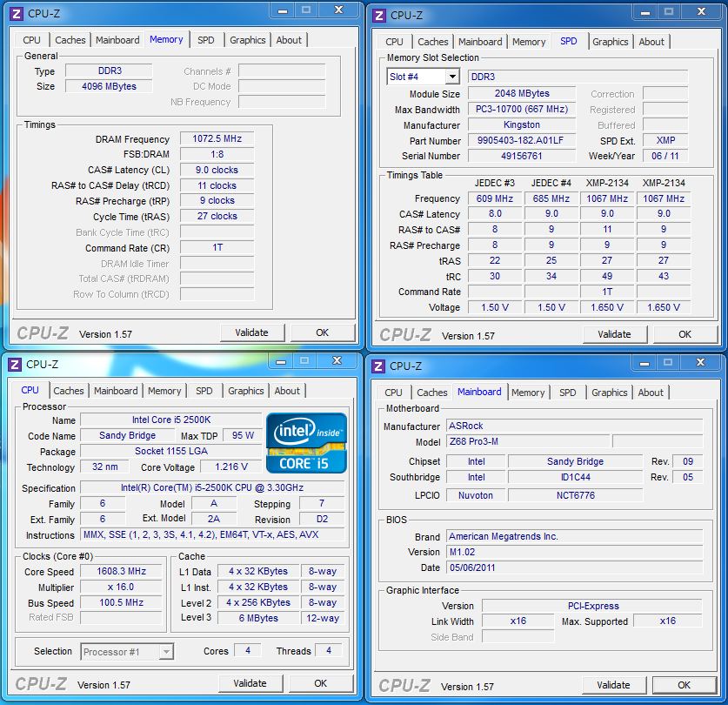Click the memory Size value 4096 MBytes
The height and width of the screenshot is (705, 728).
pyautogui.click(x=109, y=86)
